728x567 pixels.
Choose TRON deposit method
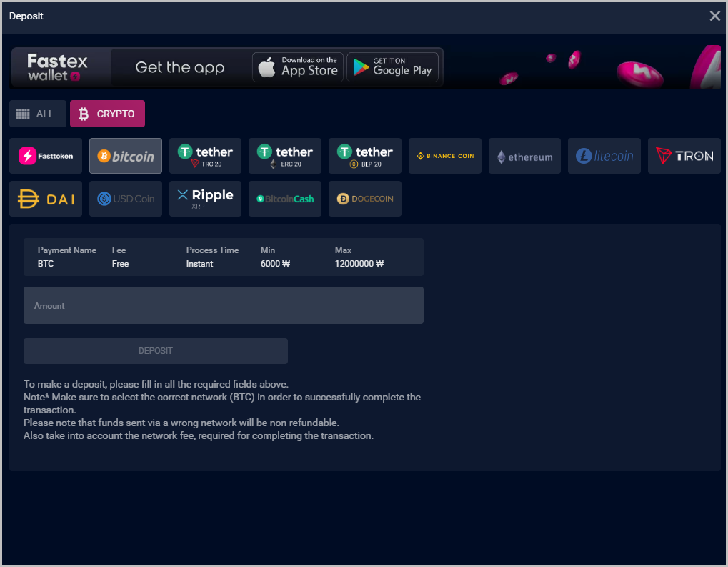click(684, 156)
